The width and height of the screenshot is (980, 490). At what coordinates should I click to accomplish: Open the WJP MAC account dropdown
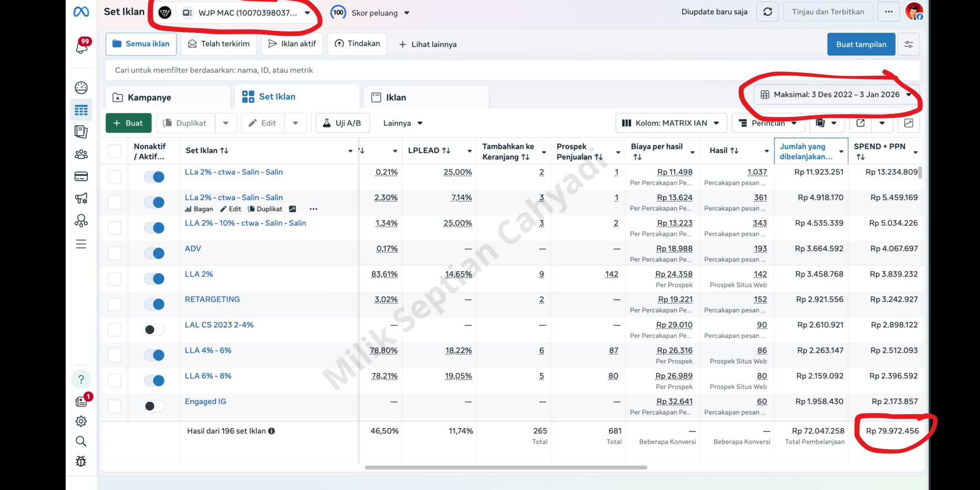coord(247,13)
